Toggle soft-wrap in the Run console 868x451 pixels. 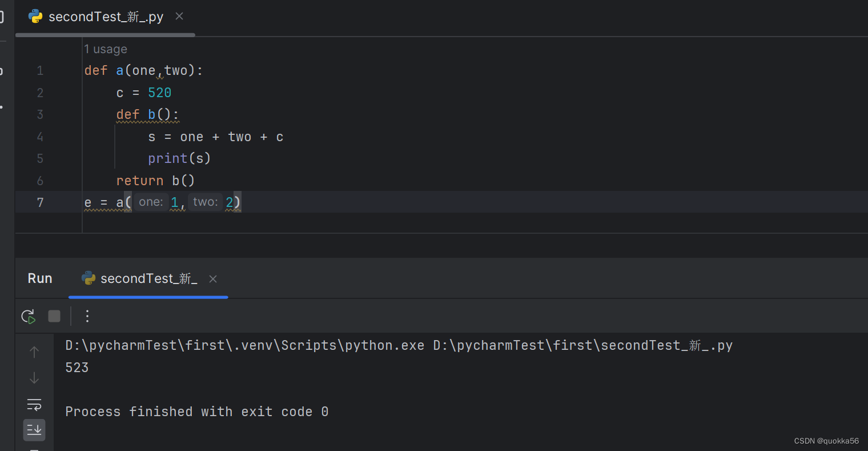click(x=34, y=405)
